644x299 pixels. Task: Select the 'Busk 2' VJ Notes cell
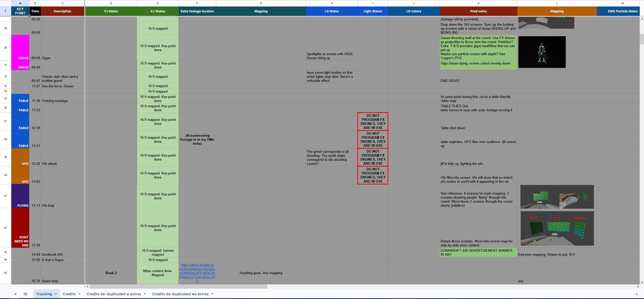click(111, 273)
